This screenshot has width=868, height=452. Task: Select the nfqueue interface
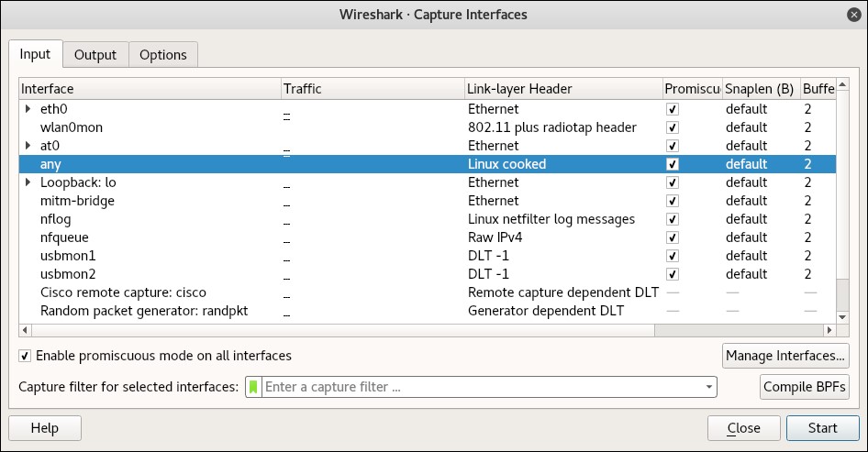coord(64,237)
